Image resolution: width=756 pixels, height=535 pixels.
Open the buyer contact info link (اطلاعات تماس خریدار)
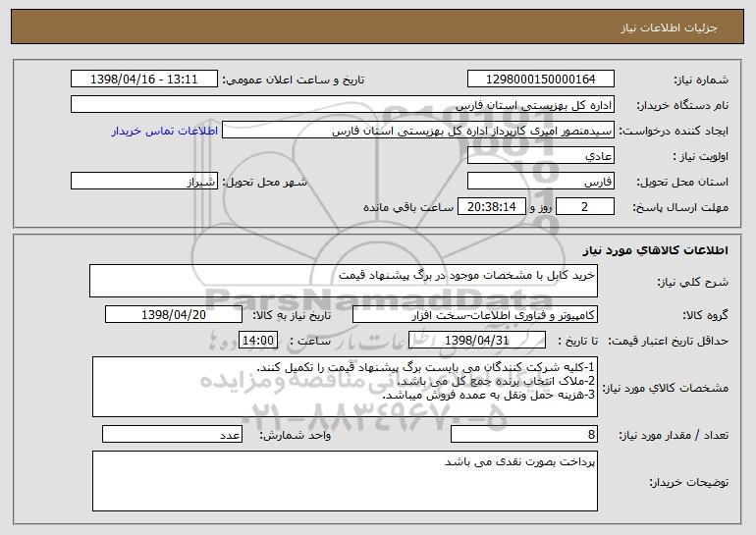point(164,131)
